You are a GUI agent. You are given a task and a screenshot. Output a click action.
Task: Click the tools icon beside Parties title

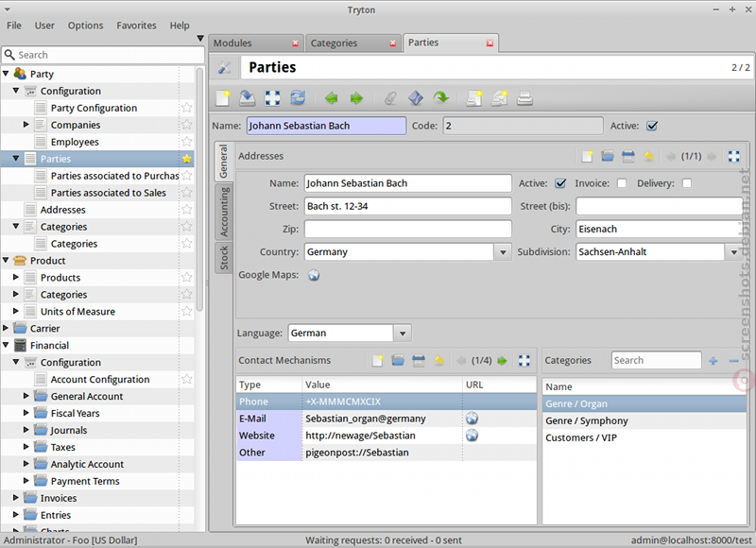[224, 67]
